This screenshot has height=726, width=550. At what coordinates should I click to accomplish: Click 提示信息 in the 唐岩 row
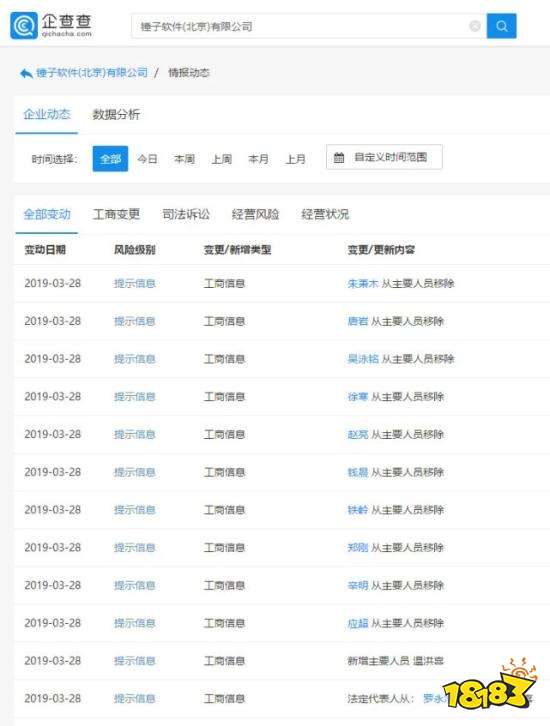pos(135,321)
